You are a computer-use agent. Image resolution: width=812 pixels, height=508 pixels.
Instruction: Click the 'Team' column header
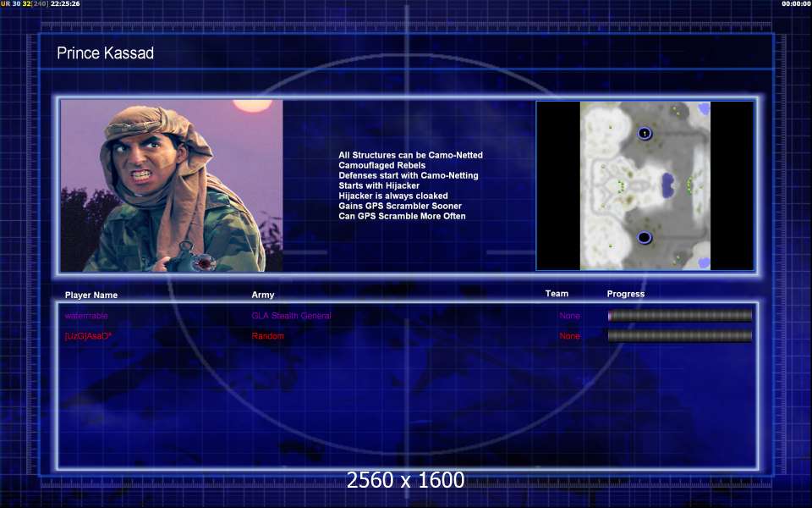click(557, 294)
